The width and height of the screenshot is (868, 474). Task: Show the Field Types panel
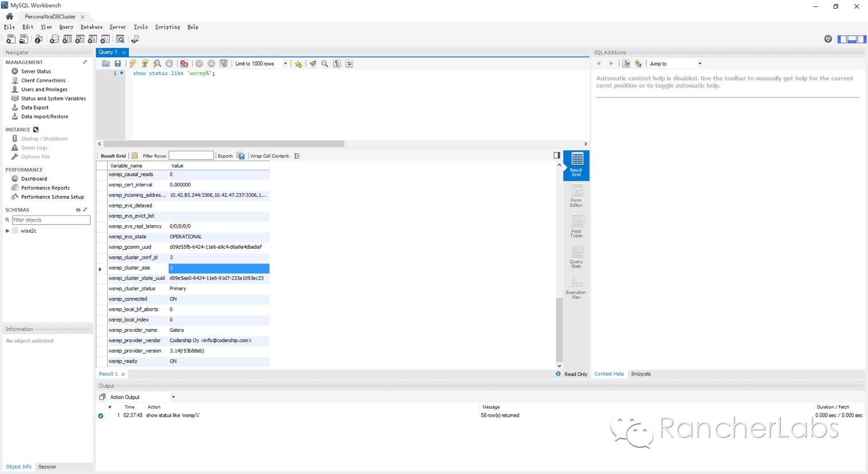576,226
